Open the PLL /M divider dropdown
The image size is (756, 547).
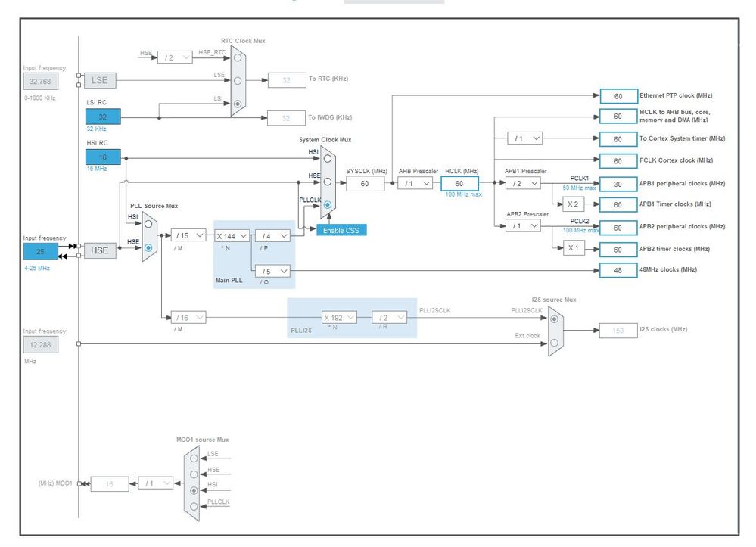tap(188, 235)
